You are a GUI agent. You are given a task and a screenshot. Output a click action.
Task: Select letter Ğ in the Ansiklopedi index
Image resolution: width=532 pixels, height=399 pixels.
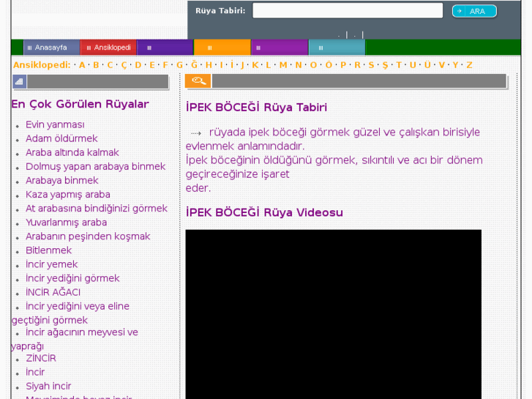click(194, 64)
